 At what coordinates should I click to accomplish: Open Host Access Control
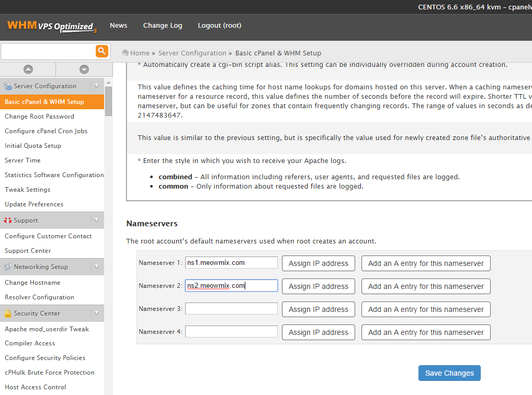click(35, 387)
